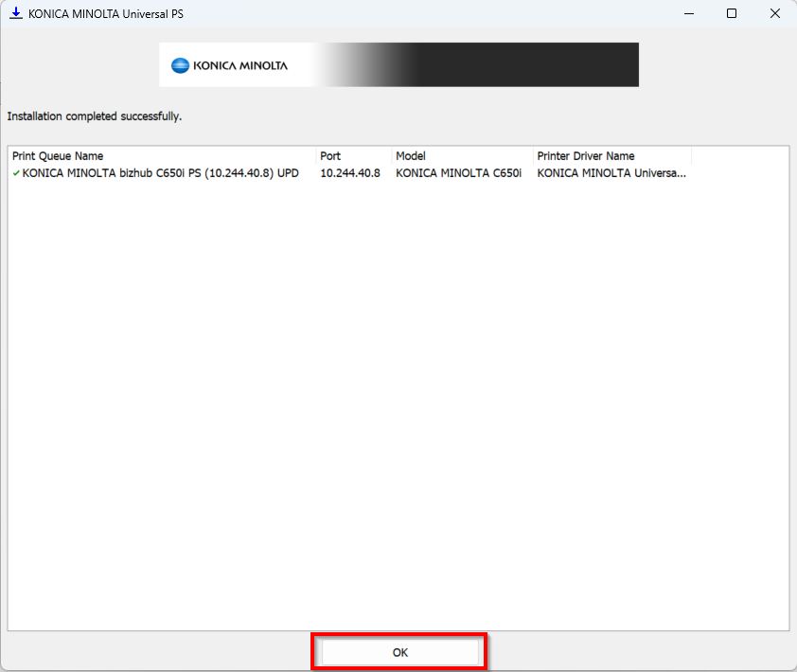Minimize the Universal PS installer window
This screenshot has width=797, height=672.
pos(688,13)
